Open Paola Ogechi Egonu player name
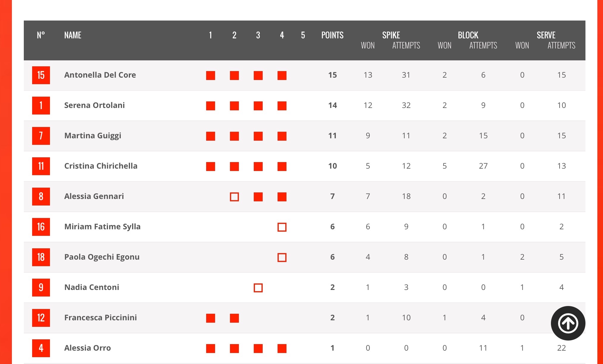The height and width of the screenshot is (364, 603). coord(102,257)
